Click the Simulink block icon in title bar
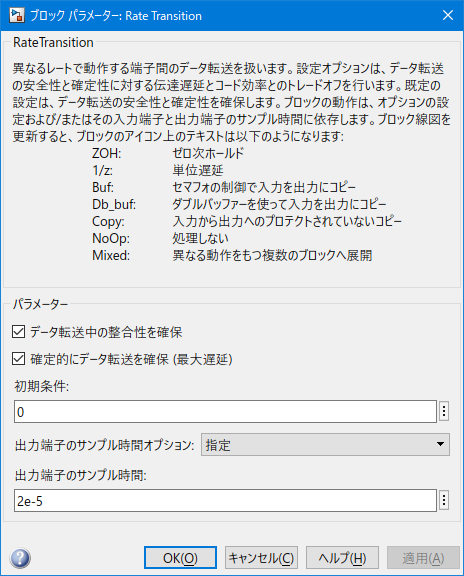 [16, 15]
